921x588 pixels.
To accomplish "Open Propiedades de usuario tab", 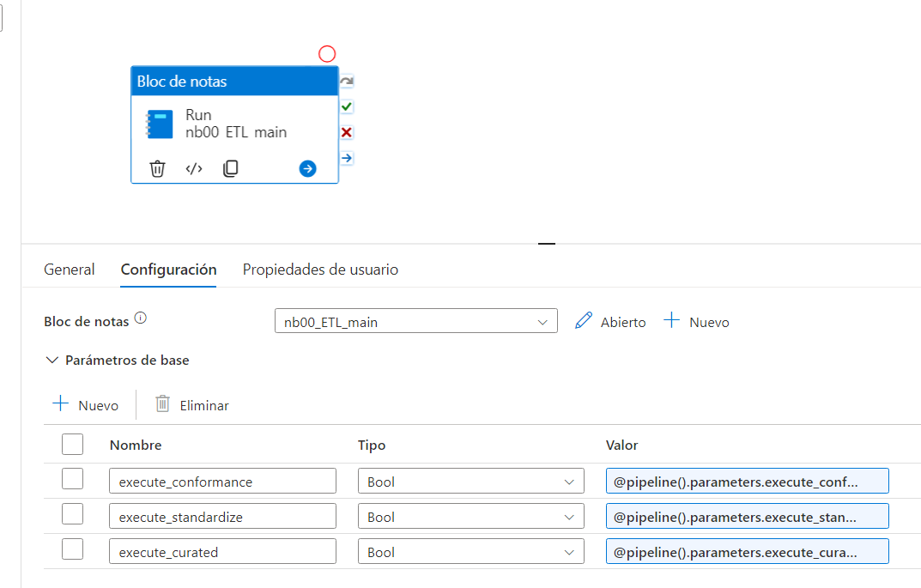I will tap(320, 270).
